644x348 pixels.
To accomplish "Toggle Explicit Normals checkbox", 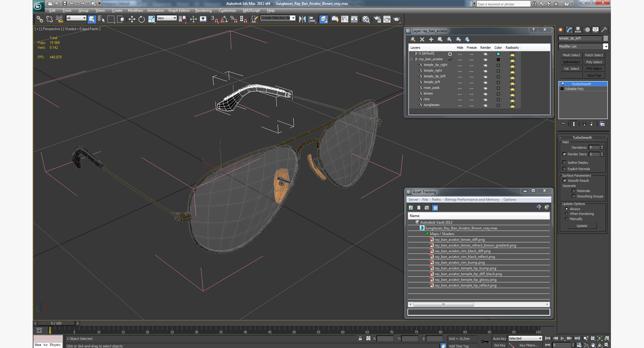I will pos(564,169).
